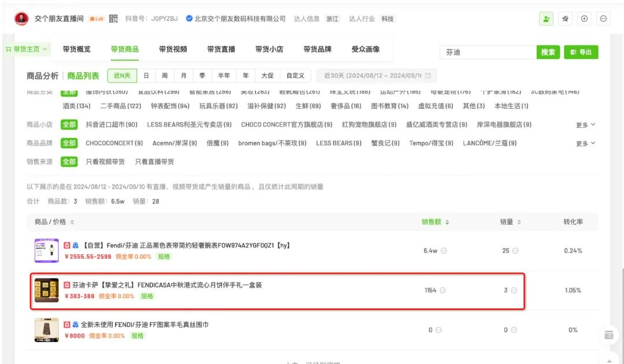Filter shop by 抖音进口超市(90)
The image size is (624, 364).
112,125
